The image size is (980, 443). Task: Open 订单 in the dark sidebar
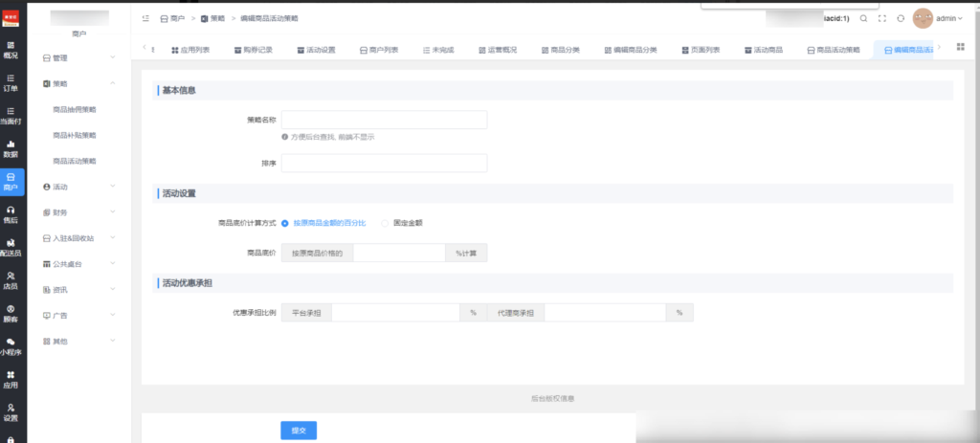click(11, 83)
